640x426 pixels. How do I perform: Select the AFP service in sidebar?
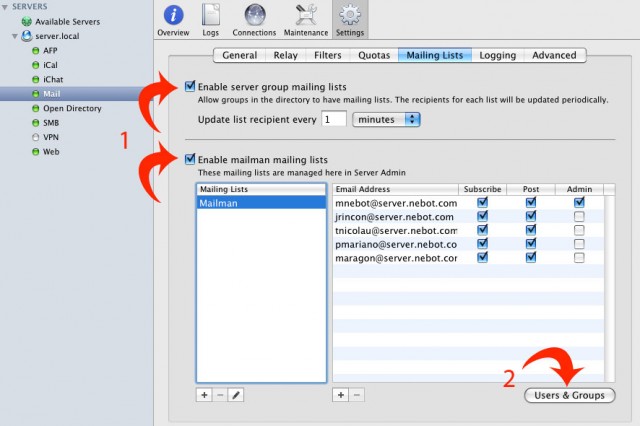pyautogui.click(x=50, y=51)
